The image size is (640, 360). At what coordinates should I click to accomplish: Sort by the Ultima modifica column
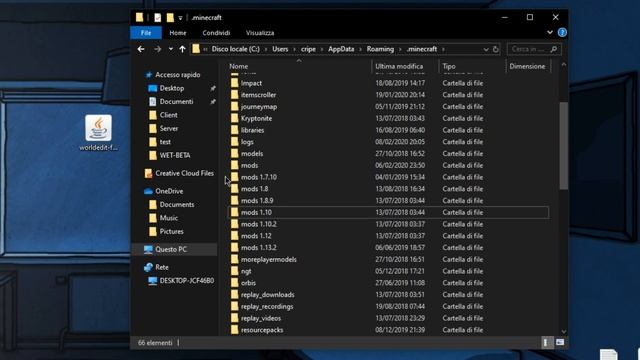tap(399, 66)
